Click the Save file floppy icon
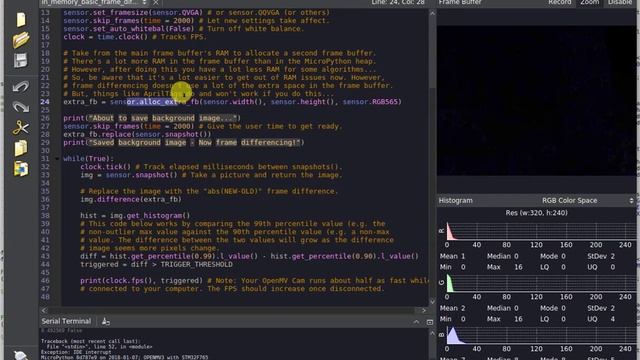 pyautogui.click(x=20, y=60)
